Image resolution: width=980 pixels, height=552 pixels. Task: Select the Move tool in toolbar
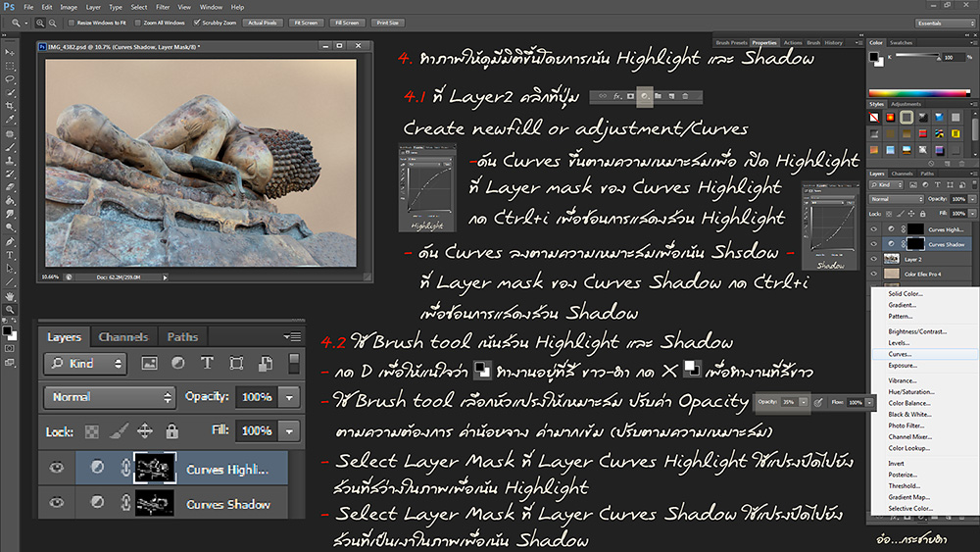click(10, 51)
